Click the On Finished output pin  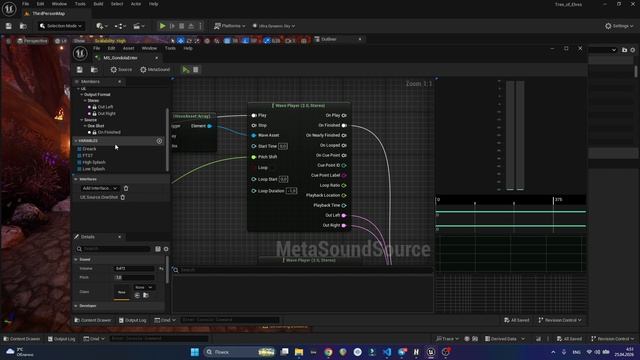click(x=344, y=125)
